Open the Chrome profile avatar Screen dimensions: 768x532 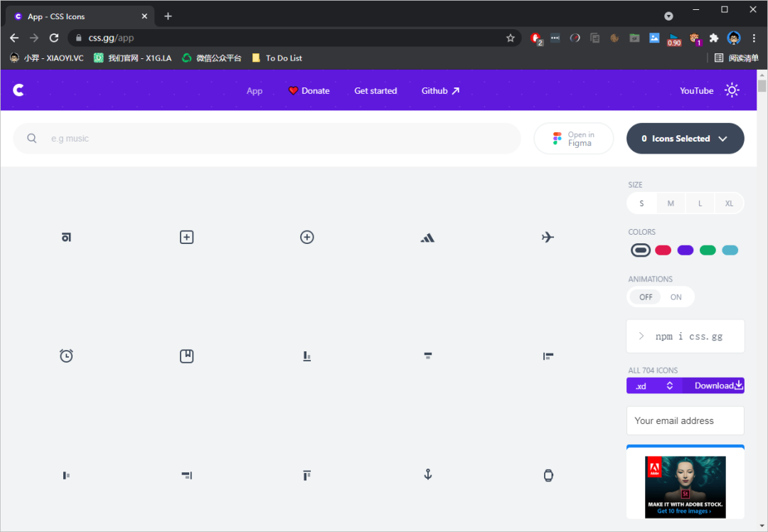[734, 38]
